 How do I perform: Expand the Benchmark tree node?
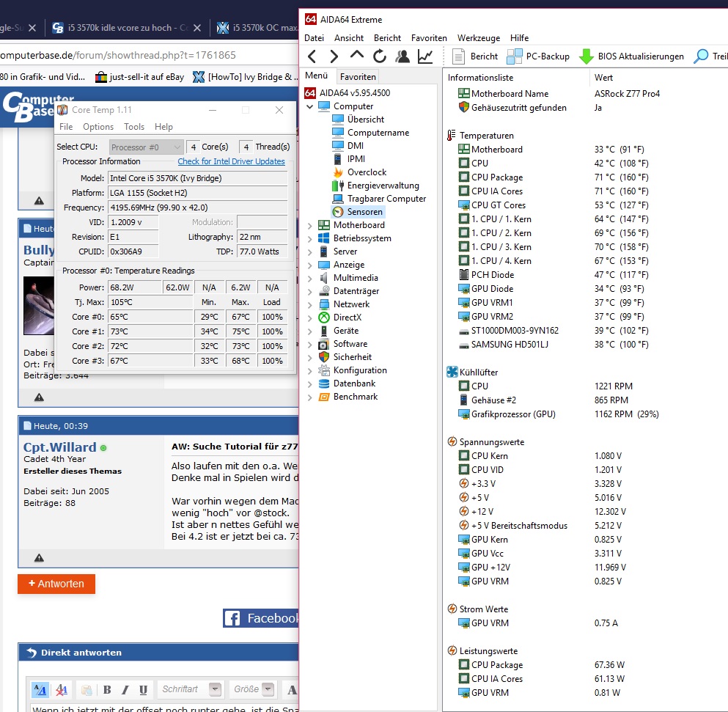[309, 397]
